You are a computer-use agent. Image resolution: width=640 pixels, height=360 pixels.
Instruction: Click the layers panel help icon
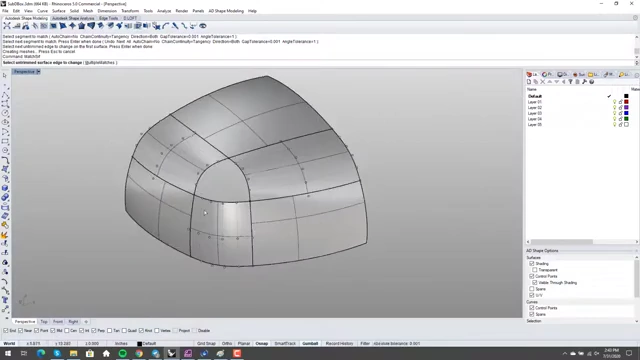tap(591, 82)
